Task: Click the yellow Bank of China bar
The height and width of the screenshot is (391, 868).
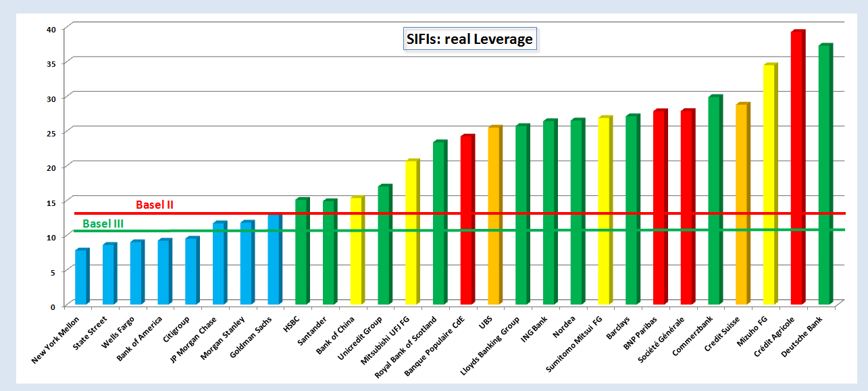Action: [357, 251]
